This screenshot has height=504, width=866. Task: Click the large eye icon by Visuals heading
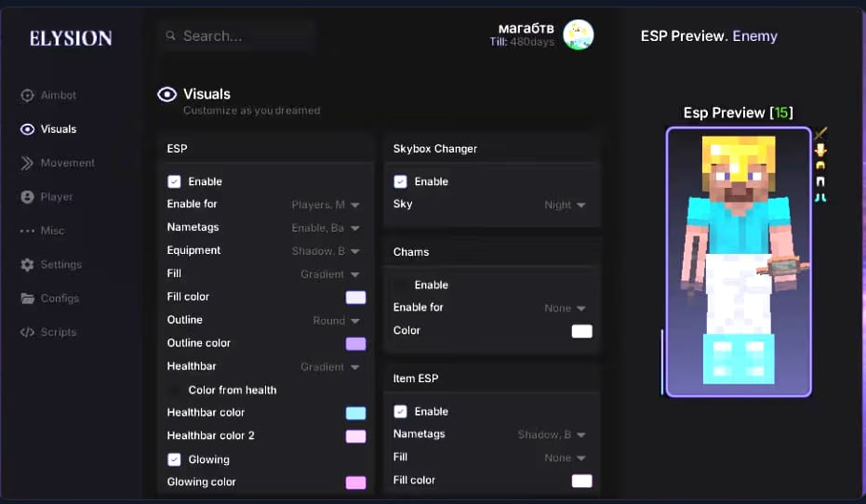167,95
